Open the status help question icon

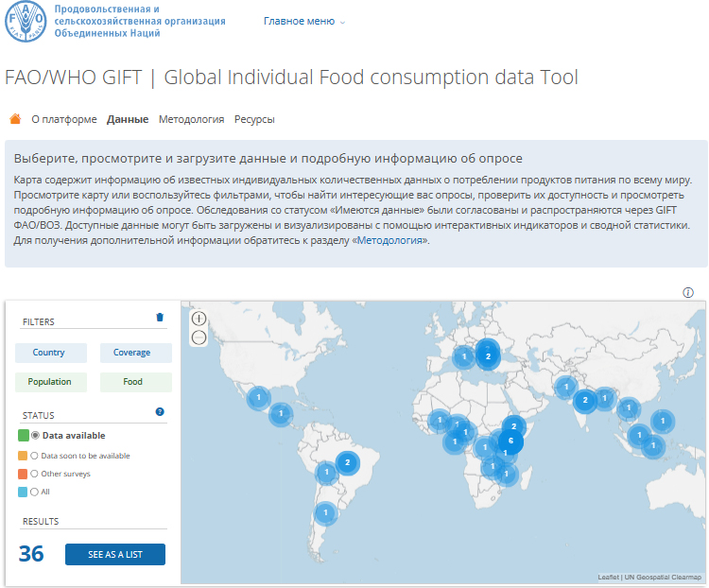click(x=160, y=412)
